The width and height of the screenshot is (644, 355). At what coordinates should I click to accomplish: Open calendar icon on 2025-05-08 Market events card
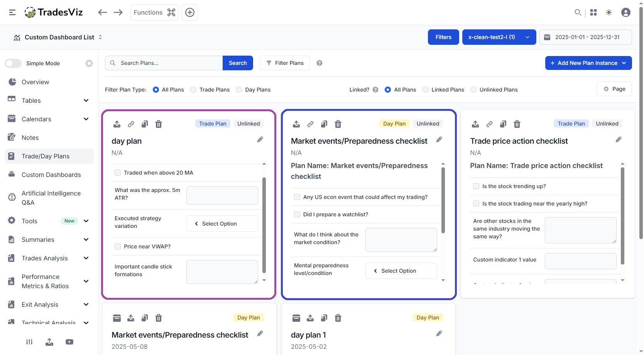[x=117, y=318]
